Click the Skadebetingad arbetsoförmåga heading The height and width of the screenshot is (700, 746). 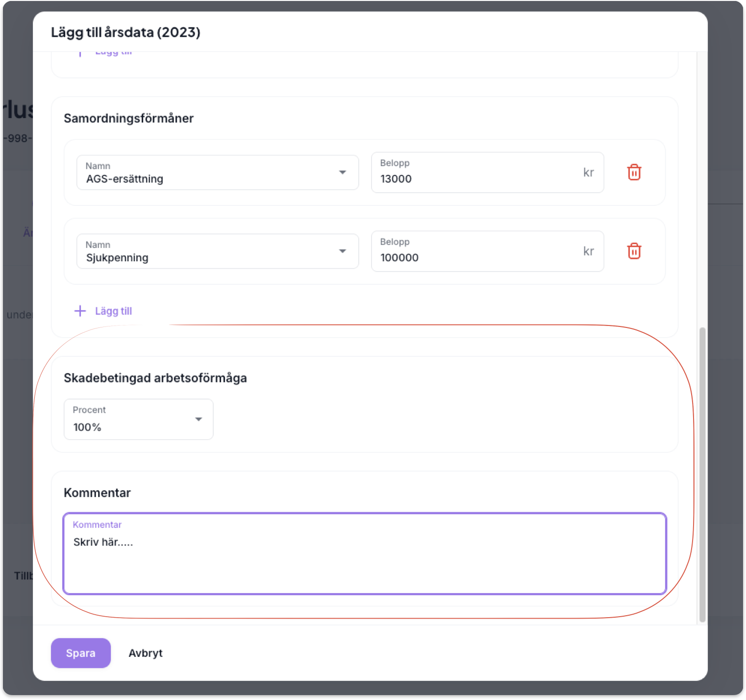pyautogui.click(x=155, y=378)
